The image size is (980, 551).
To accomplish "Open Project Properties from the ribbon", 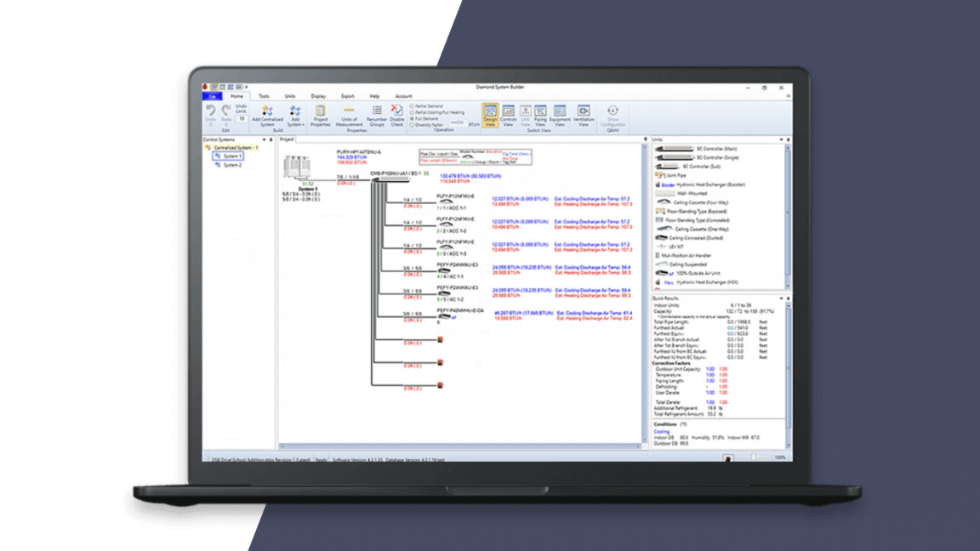I will pyautogui.click(x=320, y=116).
